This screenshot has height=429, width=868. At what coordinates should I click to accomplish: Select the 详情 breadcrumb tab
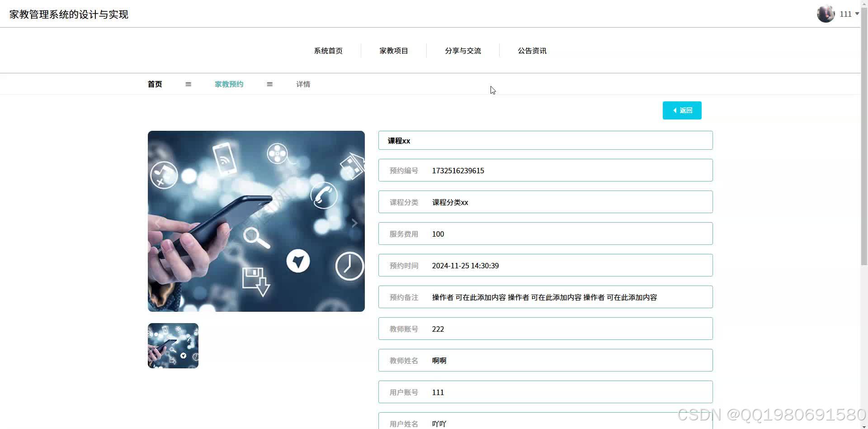pyautogui.click(x=303, y=84)
